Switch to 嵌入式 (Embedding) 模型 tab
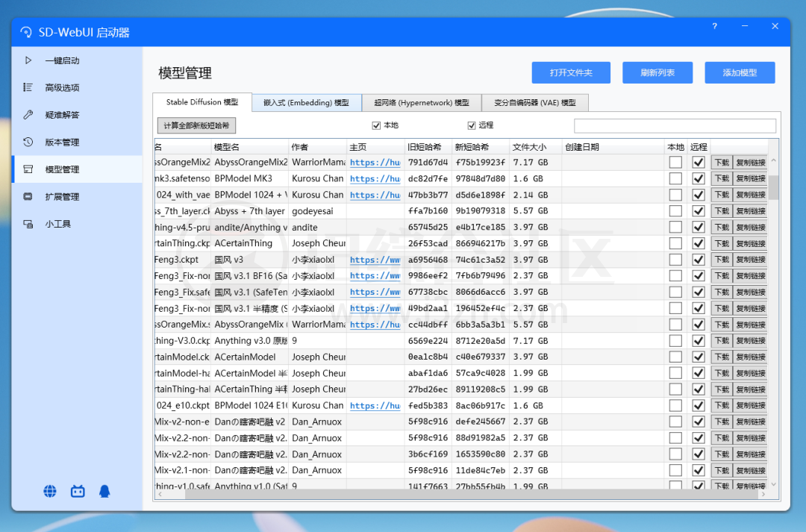The image size is (806, 532). point(307,103)
